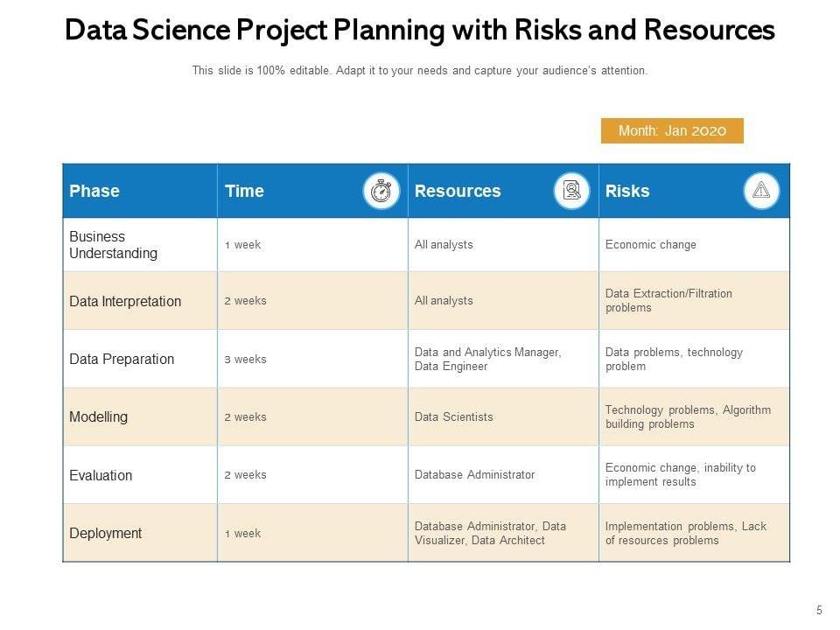
Task: Select the orange Month: Jan 2020 label
Action: click(672, 131)
